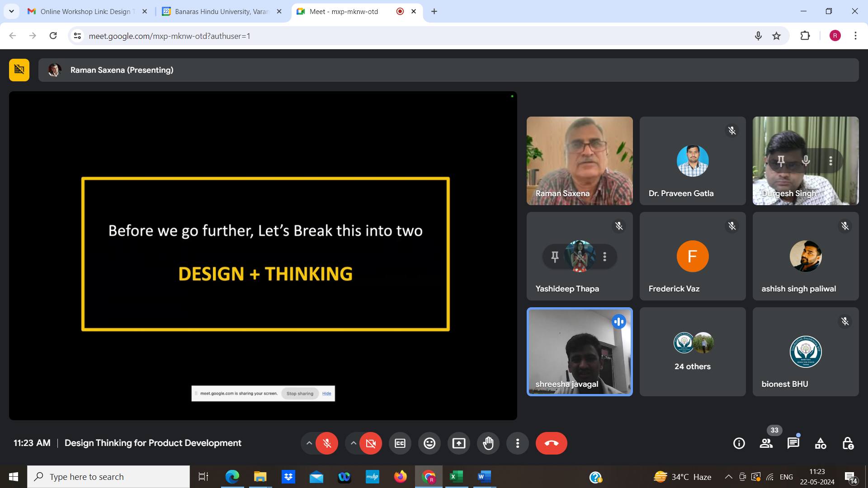This screenshot has width=868, height=488.
Task: Unmute the microphone
Action: (x=327, y=443)
